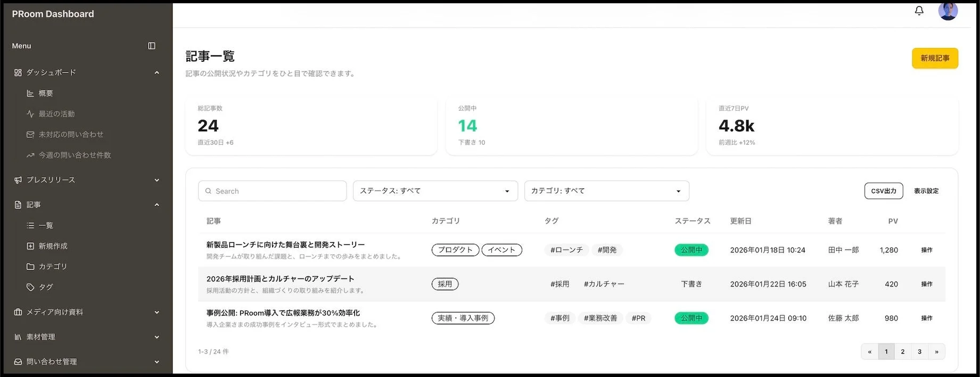
Task: Open 未対応の問い合わせ menu item
Action: (71, 135)
